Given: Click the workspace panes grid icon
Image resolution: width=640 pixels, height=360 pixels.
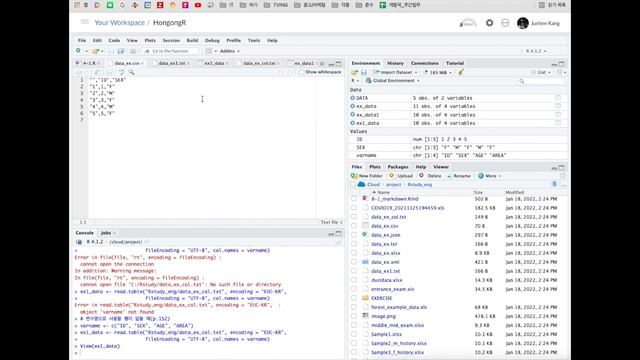Looking at the screenshot, I should click(209, 51).
